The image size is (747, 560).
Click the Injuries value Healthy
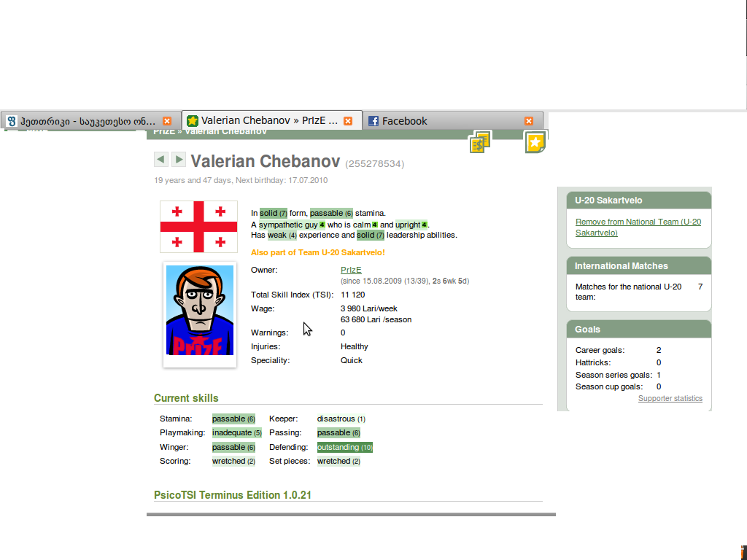pyautogui.click(x=354, y=346)
